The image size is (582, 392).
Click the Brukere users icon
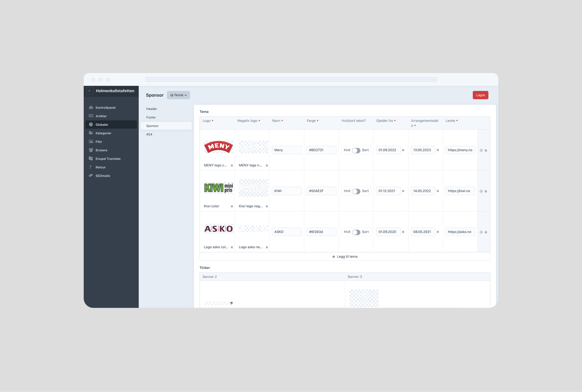coord(91,150)
